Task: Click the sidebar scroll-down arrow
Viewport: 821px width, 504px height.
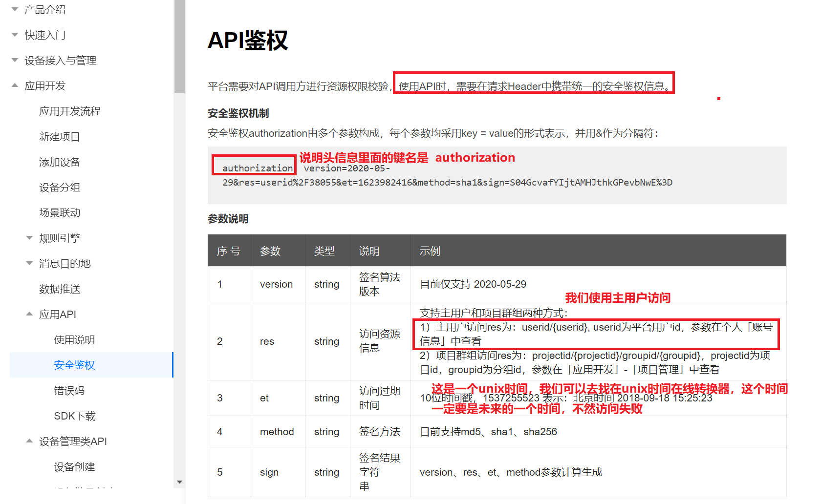Action: point(179,482)
